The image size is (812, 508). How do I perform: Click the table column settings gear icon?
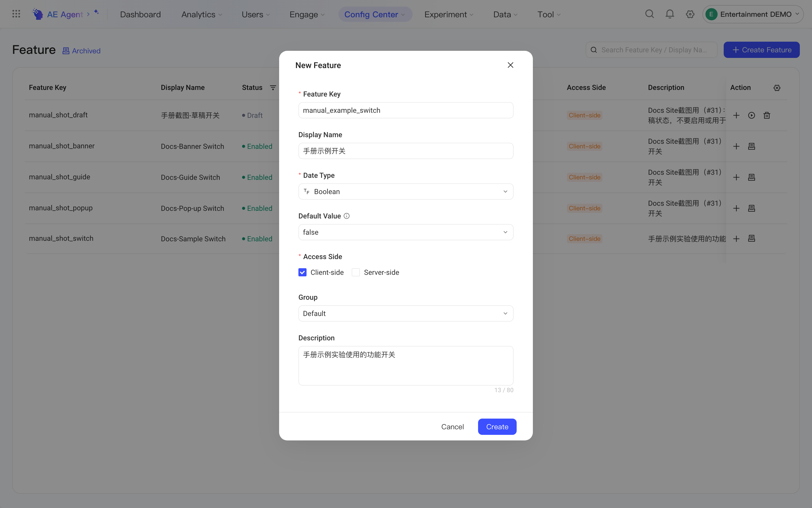click(x=777, y=88)
